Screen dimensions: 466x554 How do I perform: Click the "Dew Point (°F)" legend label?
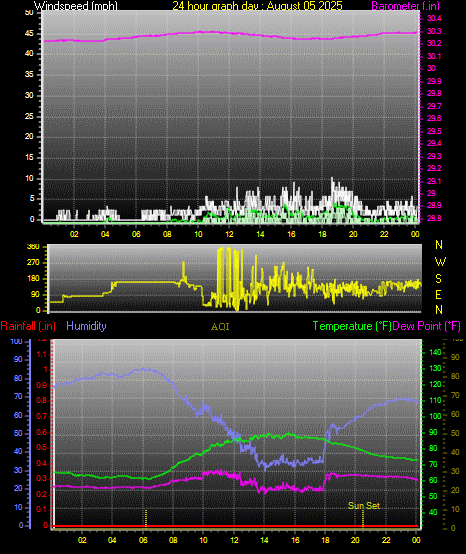[426, 326]
